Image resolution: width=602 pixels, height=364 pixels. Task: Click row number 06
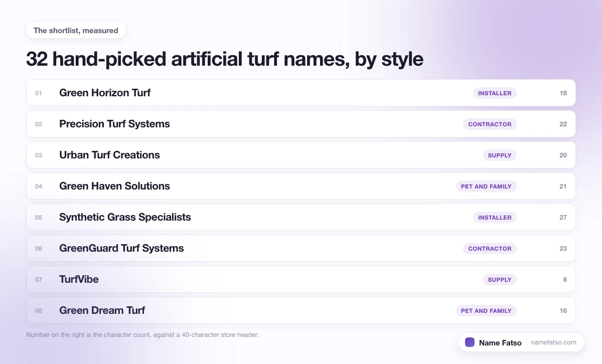point(39,248)
